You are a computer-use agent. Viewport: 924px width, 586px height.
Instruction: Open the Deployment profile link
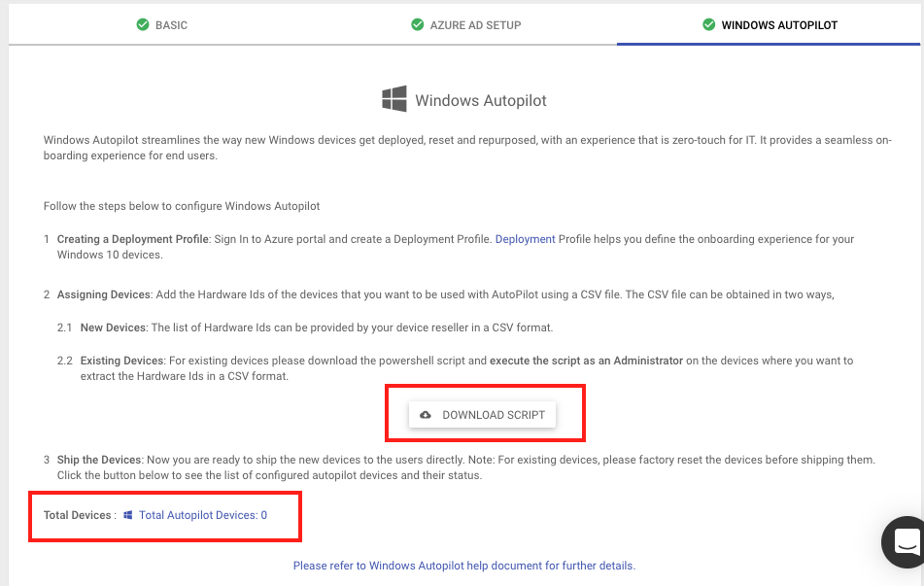click(x=525, y=239)
